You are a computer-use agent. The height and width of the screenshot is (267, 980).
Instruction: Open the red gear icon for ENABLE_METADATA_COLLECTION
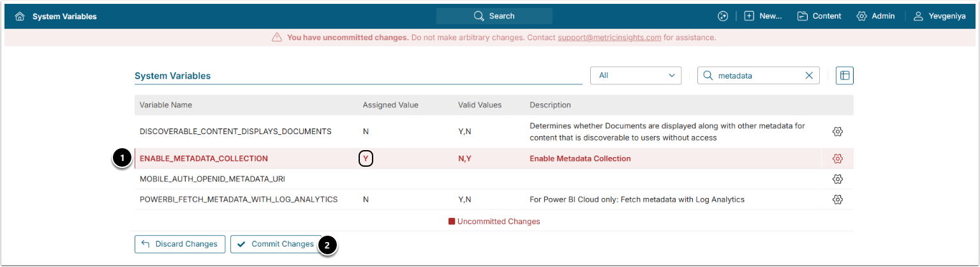[x=838, y=159]
